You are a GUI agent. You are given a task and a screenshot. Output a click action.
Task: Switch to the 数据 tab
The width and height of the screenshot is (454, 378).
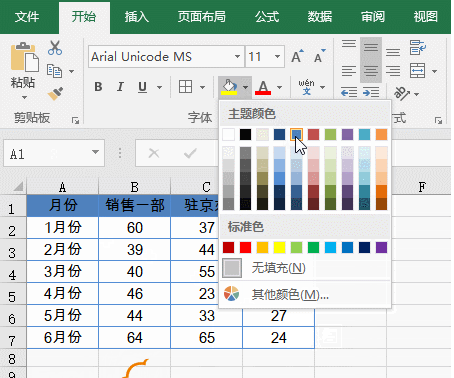point(319,17)
